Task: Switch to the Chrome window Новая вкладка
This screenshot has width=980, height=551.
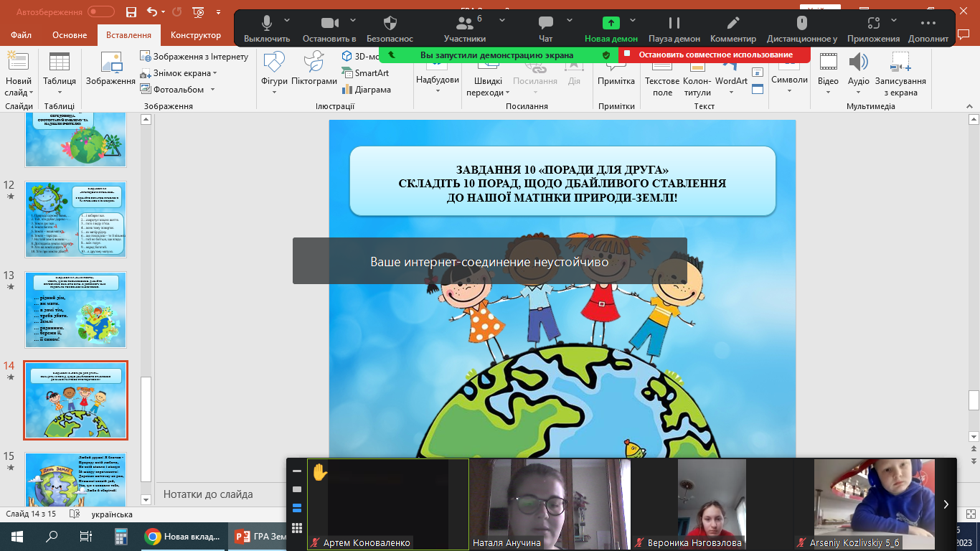Action: [184, 536]
